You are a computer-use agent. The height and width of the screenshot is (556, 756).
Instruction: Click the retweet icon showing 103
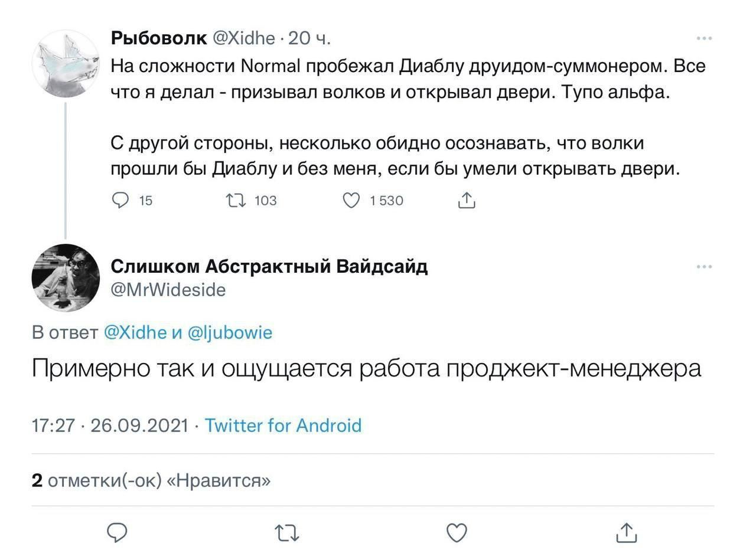point(236,200)
